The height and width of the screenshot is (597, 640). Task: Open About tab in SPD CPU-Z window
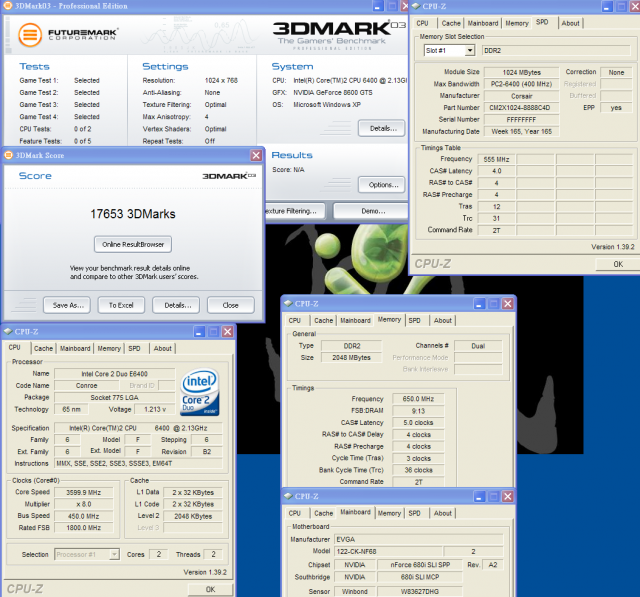click(x=570, y=23)
